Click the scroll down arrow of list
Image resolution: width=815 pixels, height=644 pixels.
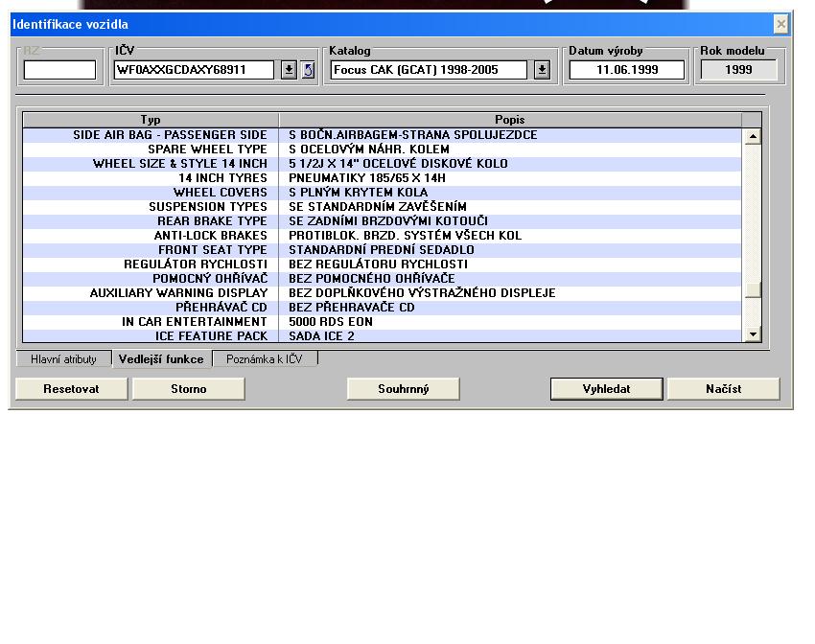point(753,334)
